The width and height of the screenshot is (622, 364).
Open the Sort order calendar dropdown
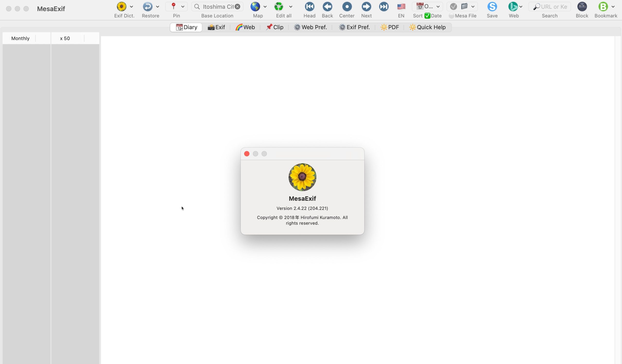(427, 7)
